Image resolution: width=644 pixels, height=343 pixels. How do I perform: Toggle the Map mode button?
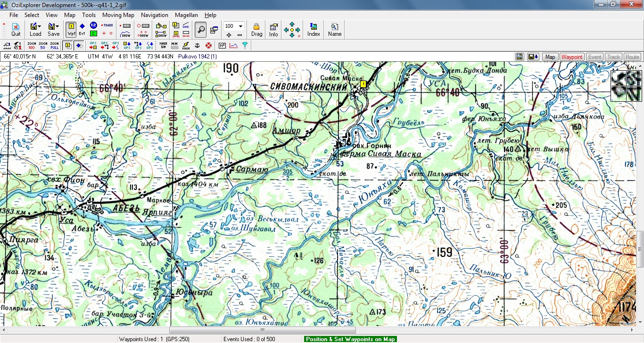click(x=550, y=57)
